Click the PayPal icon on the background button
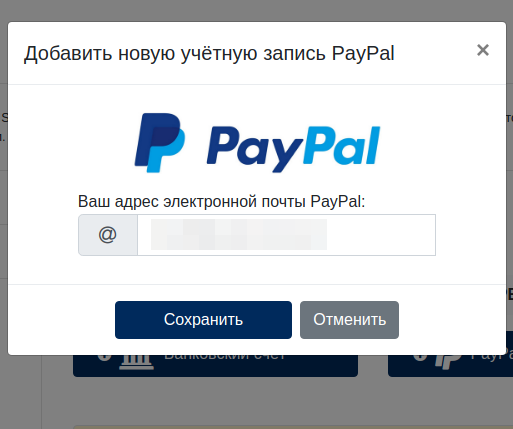 click(x=448, y=362)
